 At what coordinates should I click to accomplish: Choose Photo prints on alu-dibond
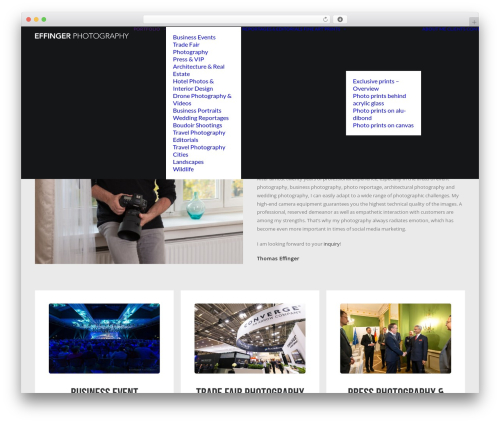tap(379, 114)
